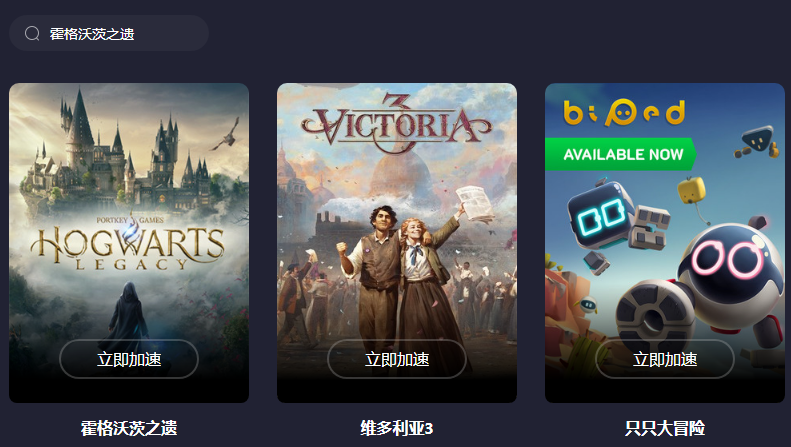Click the Hogwarts Legacy gold logo text

click(x=127, y=247)
